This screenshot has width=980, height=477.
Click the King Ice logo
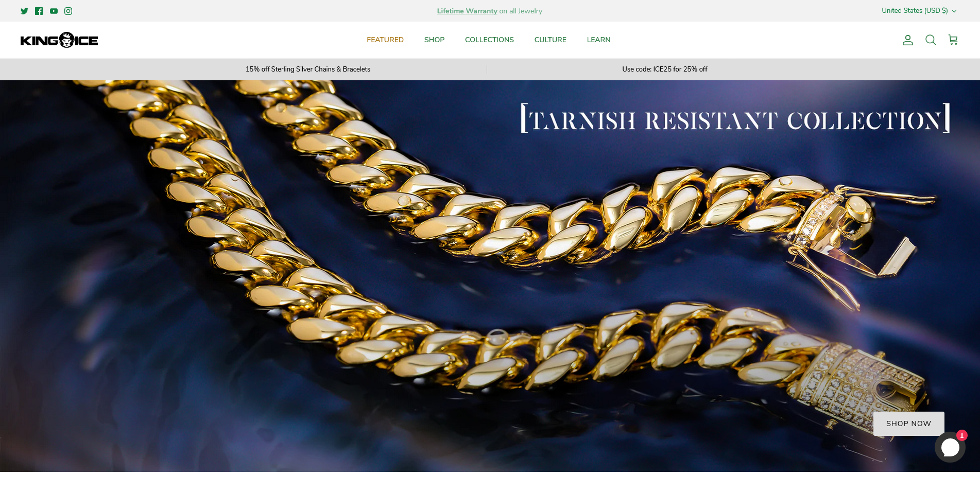tap(59, 40)
